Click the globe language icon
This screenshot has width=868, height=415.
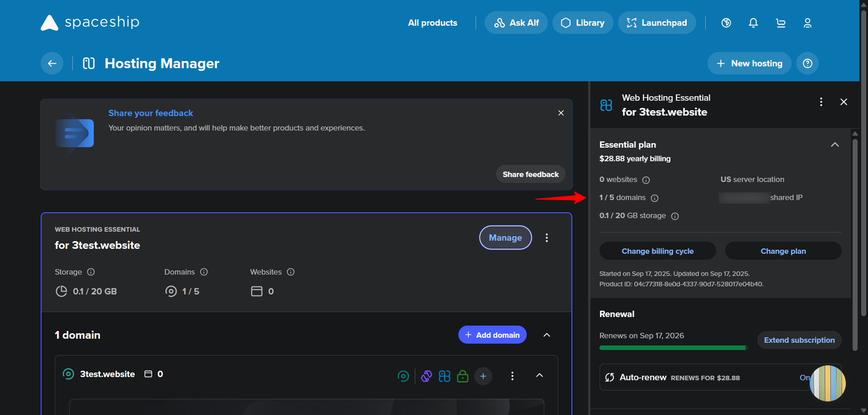point(726,23)
